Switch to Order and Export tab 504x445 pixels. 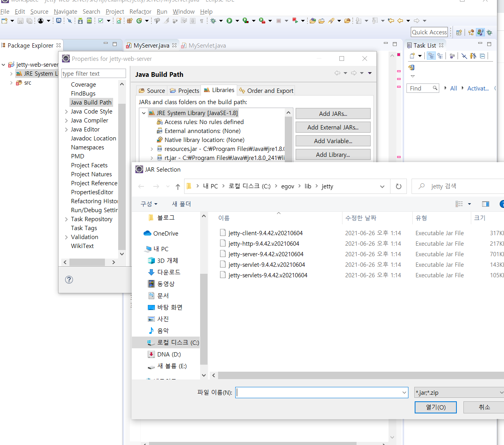(x=266, y=90)
